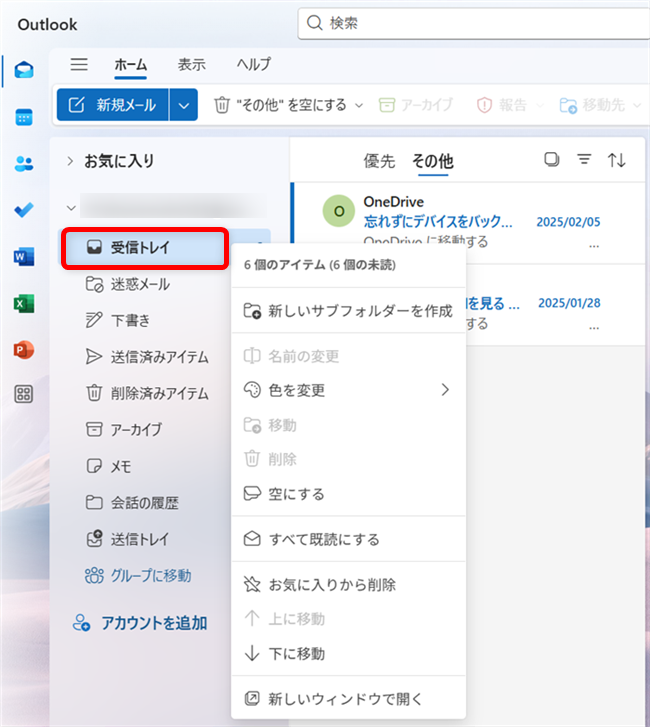This screenshot has height=727, width=650.
Task: Open the People contacts icon
Action: [x=24, y=163]
